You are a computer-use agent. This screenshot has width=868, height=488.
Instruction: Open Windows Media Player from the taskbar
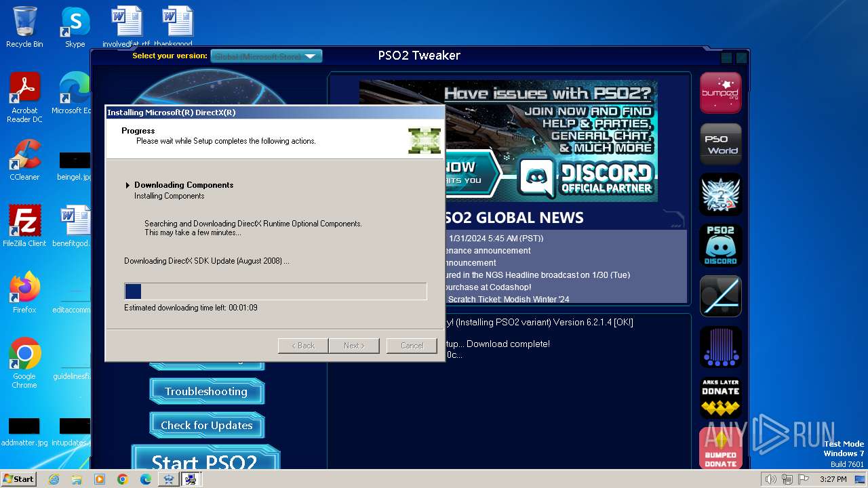(x=100, y=479)
